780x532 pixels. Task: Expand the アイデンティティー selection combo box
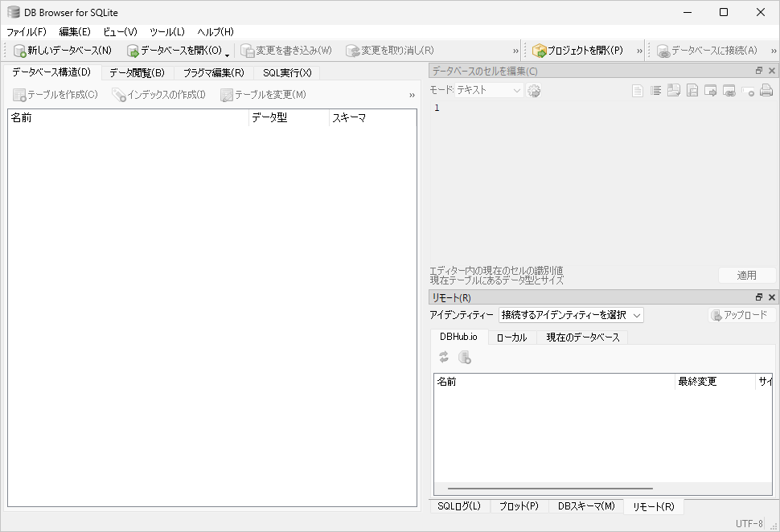tap(571, 315)
